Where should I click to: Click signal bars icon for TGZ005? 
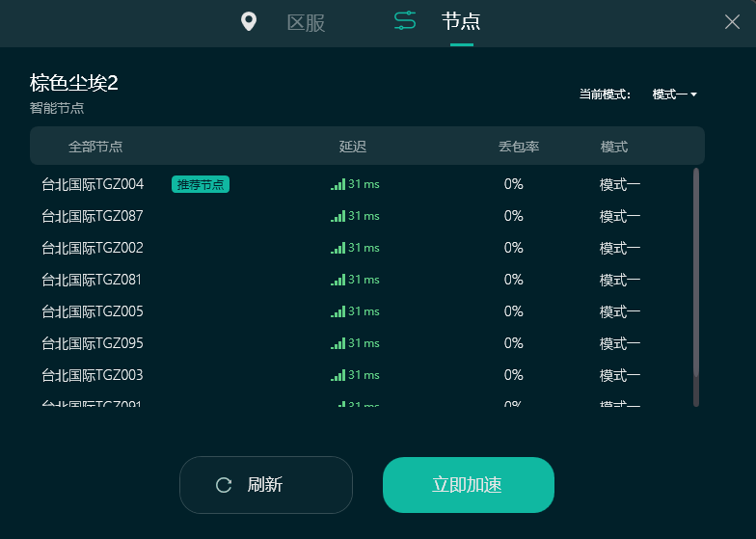tap(337, 311)
